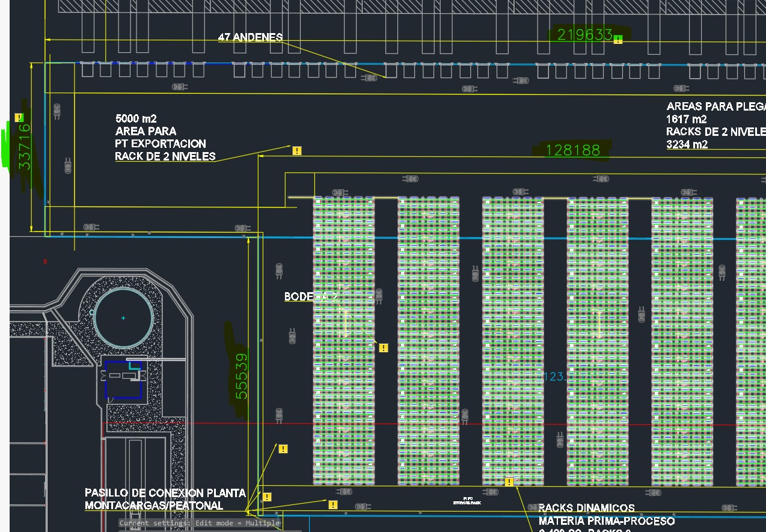Click the warning badge above dimension 33716

(19, 118)
